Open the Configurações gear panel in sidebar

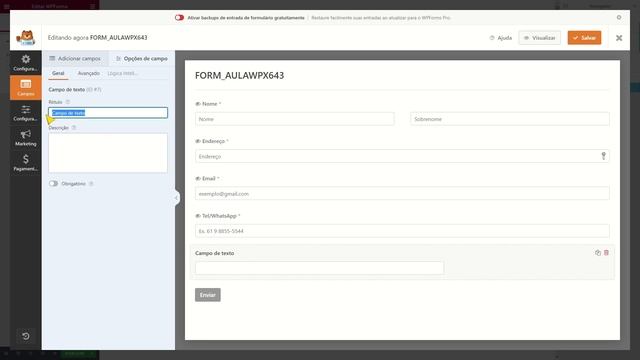(x=26, y=63)
